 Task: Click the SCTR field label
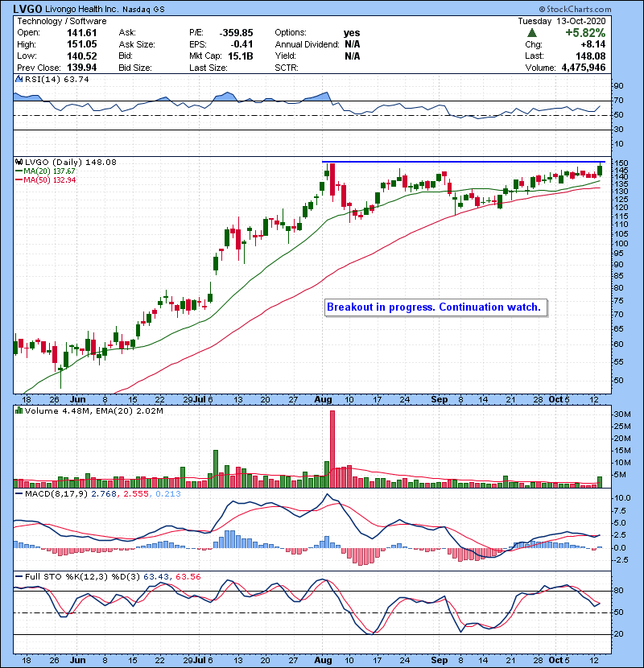[x=287, y=68]
